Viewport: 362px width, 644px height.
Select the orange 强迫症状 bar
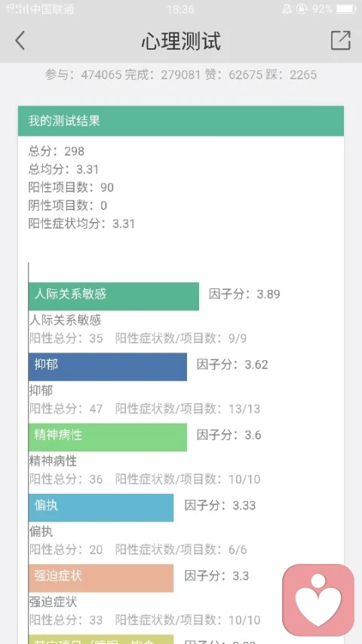click(x=101, y=578)
